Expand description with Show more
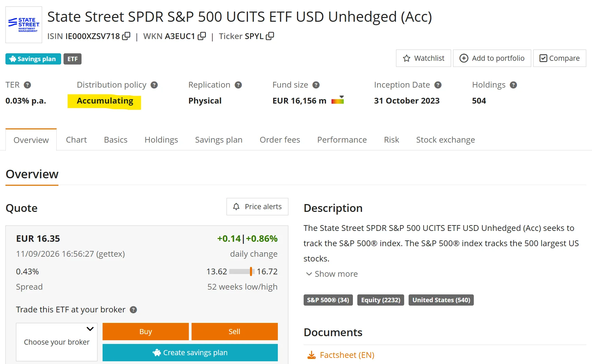Screen dimensions: 592x364 (x=332, y=274)
